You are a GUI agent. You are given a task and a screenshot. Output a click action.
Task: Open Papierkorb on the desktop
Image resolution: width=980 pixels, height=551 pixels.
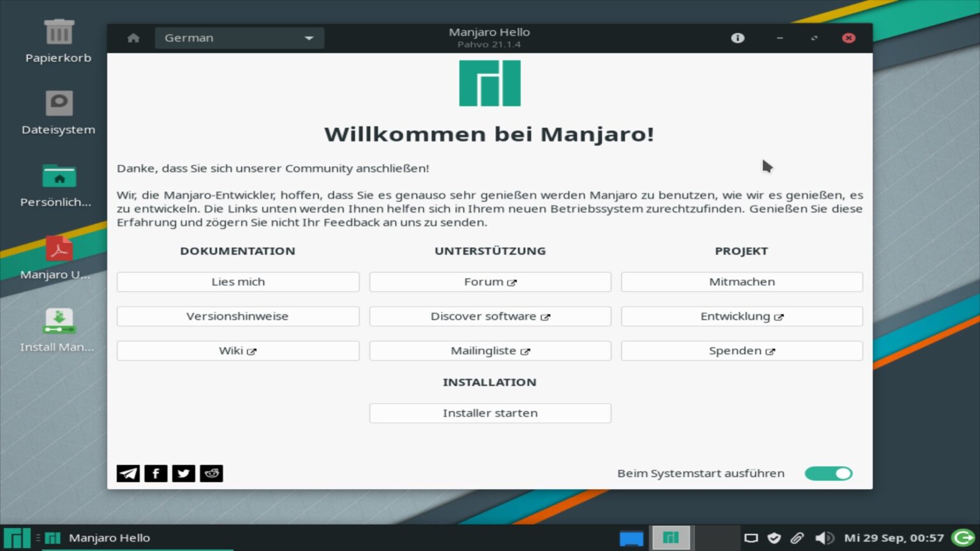[58, 38]
